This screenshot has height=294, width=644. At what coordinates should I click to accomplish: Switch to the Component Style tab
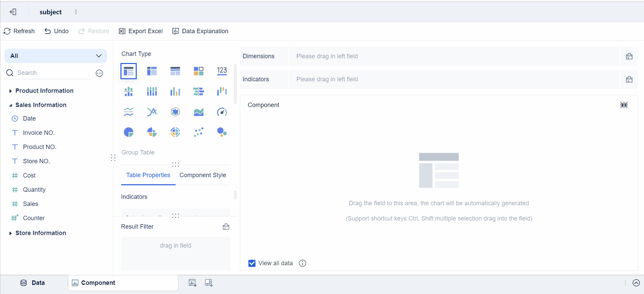pos(203,175)
